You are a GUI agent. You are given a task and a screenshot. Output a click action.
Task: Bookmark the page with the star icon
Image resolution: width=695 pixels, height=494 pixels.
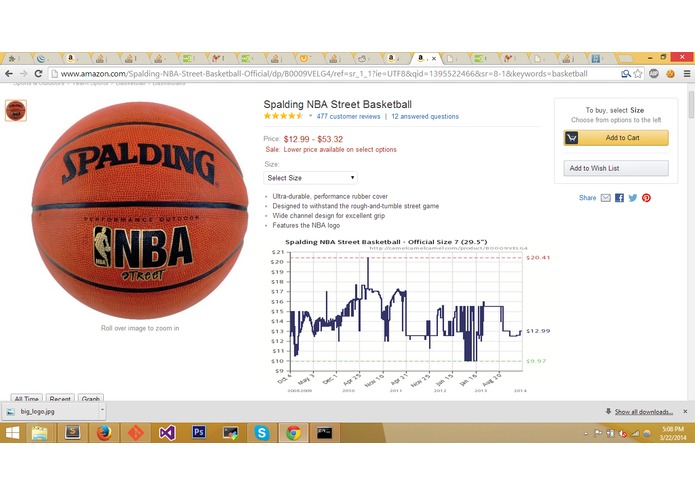click(x=638, y=74)
